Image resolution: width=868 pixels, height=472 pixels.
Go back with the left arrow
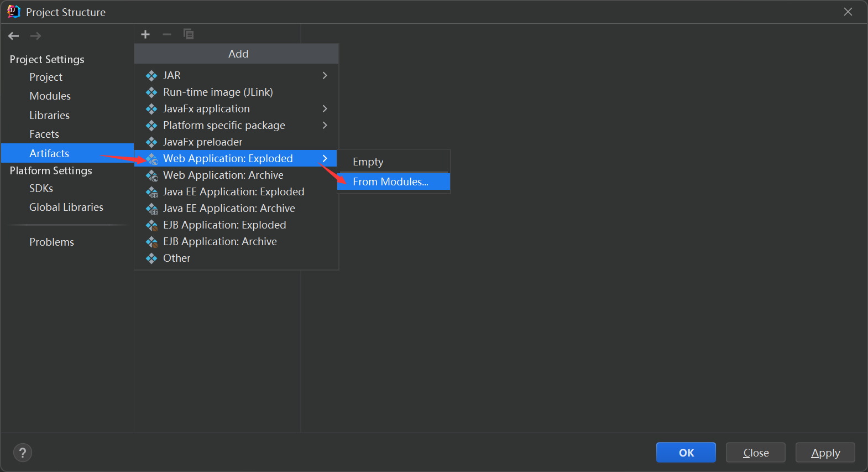tap(14, 36)
